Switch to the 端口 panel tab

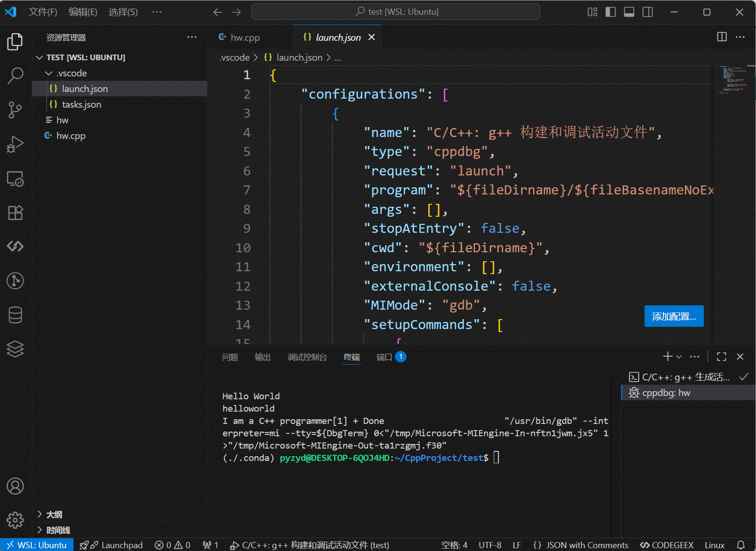click(x=391, y=357)
